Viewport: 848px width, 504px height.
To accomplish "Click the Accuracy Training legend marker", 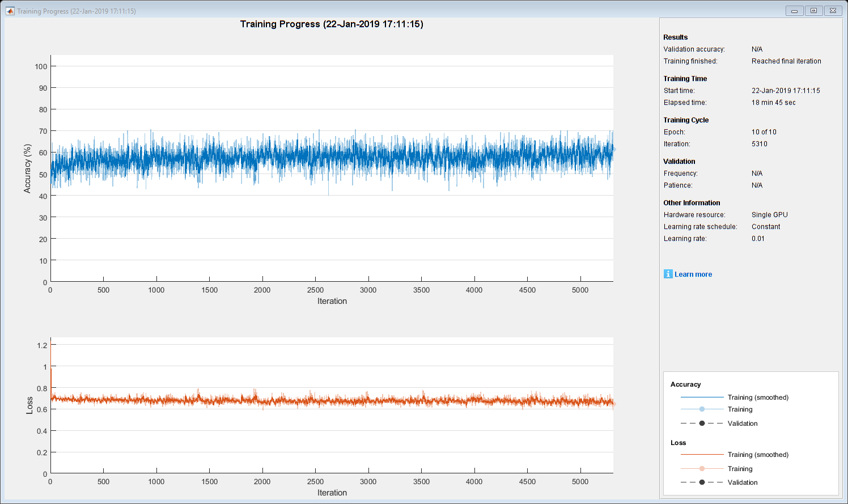I will (x=702, y=409).
